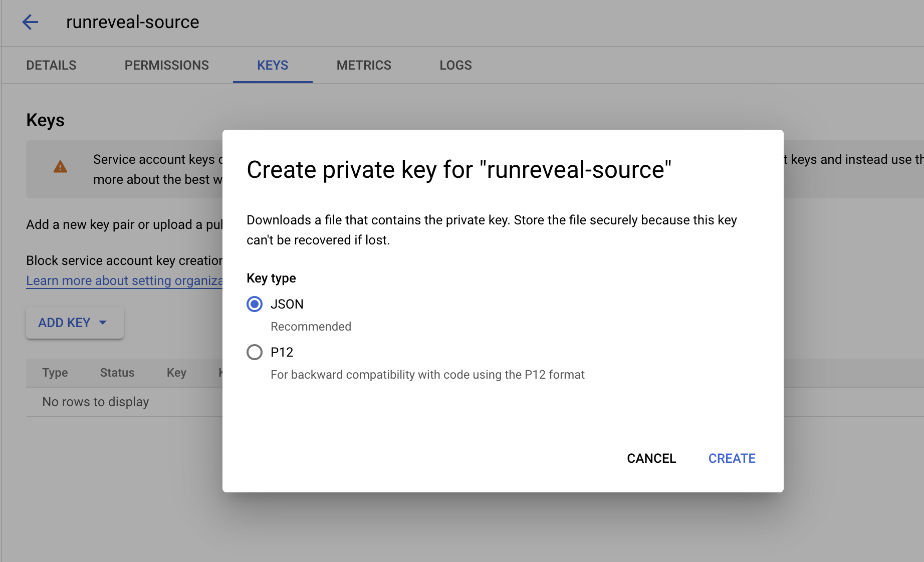Open the LOGS tab
Viewport: 924px width, 562px height.
coord(455,65)
